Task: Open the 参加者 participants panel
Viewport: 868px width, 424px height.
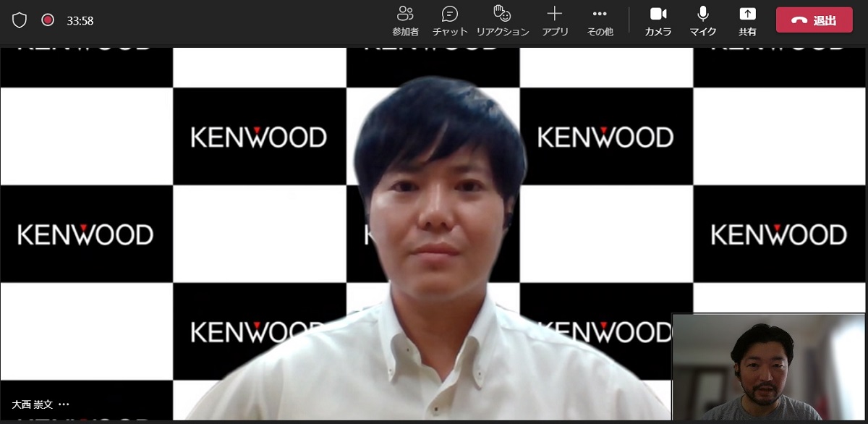Action: [405, 21]
